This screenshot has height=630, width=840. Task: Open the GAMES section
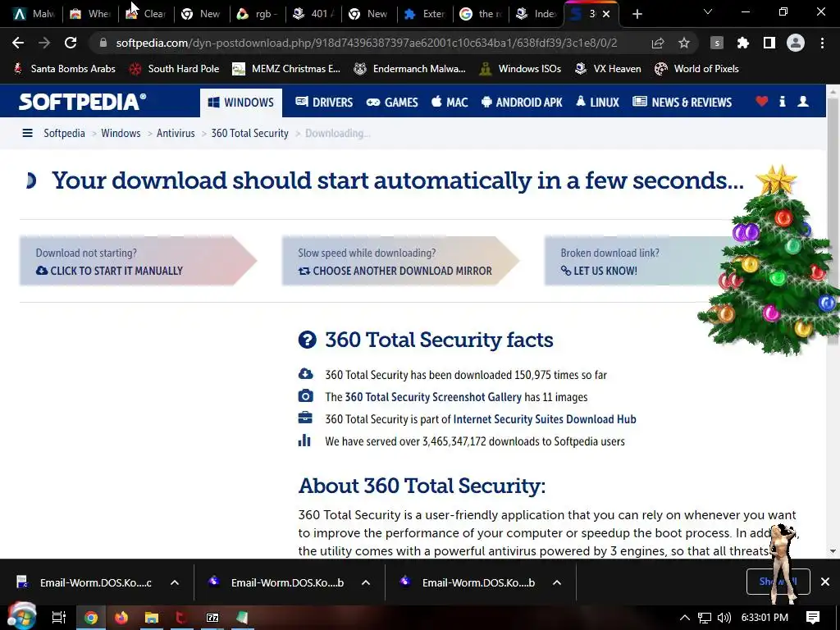click(x=392, y=103)
